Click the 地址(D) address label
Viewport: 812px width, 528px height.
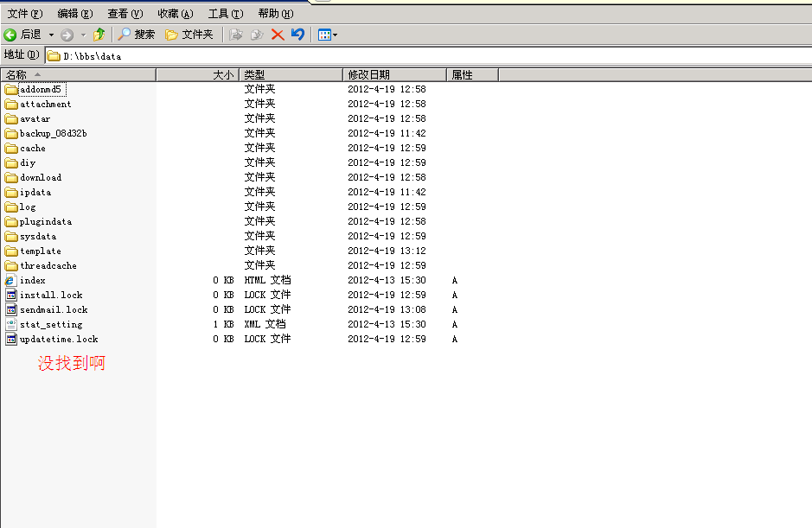[22, 54]
